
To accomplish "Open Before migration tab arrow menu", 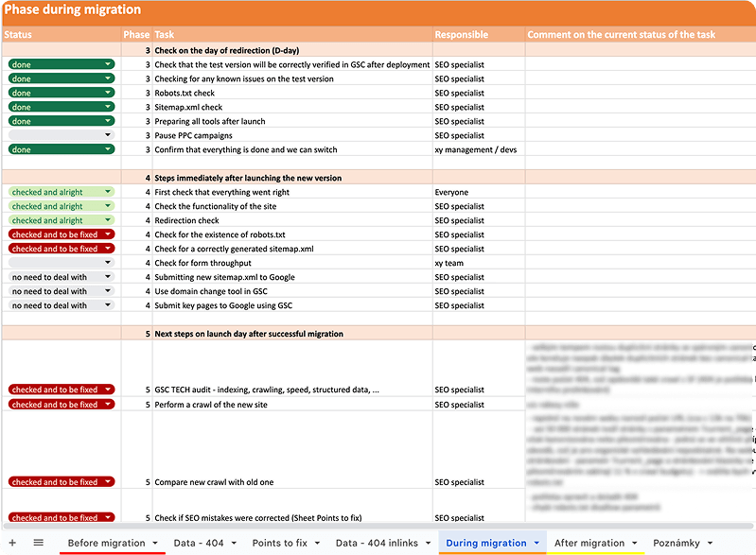I will coord(154,544).
